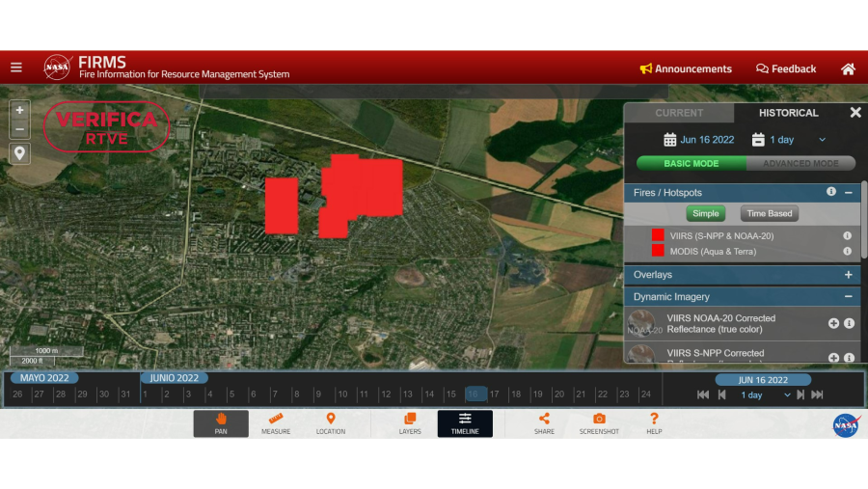Open the Layers panel
This screenshot has width=868, height=489.
tap(410, 423)
